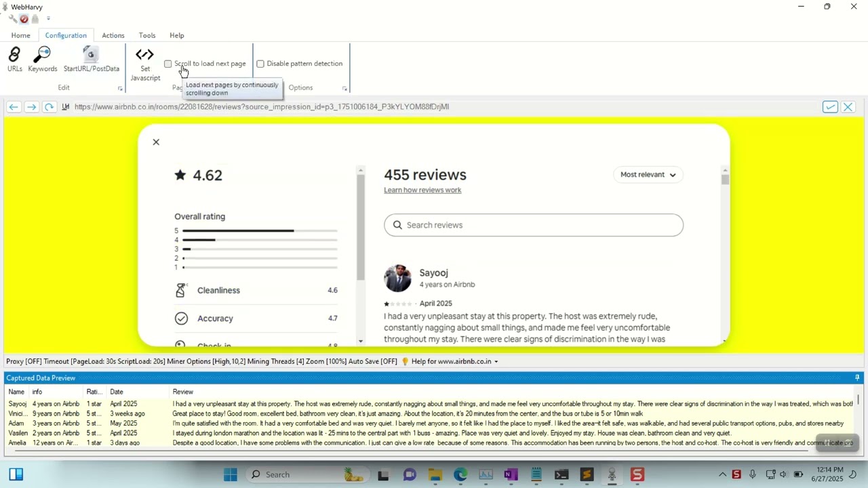Open the Tools tab
The height and width of the screenshot is (488, 868).
[x=147, y=35]
